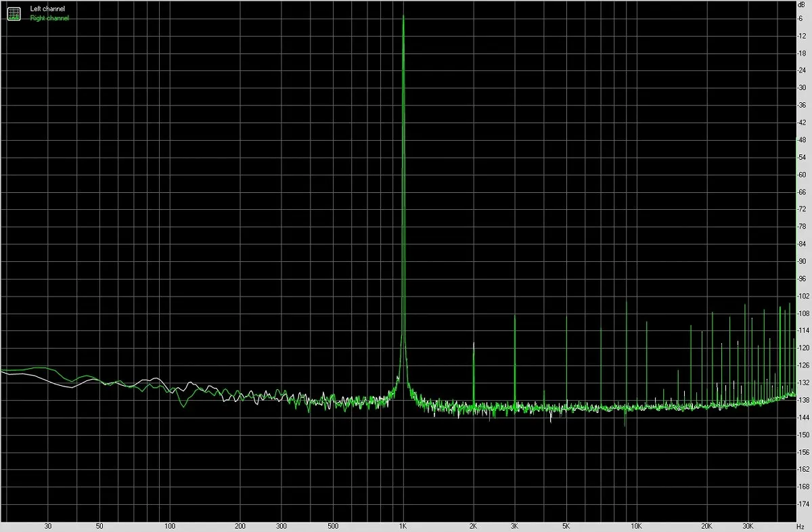
Task: Click the -6 level axis label
Action: (801, 18)
